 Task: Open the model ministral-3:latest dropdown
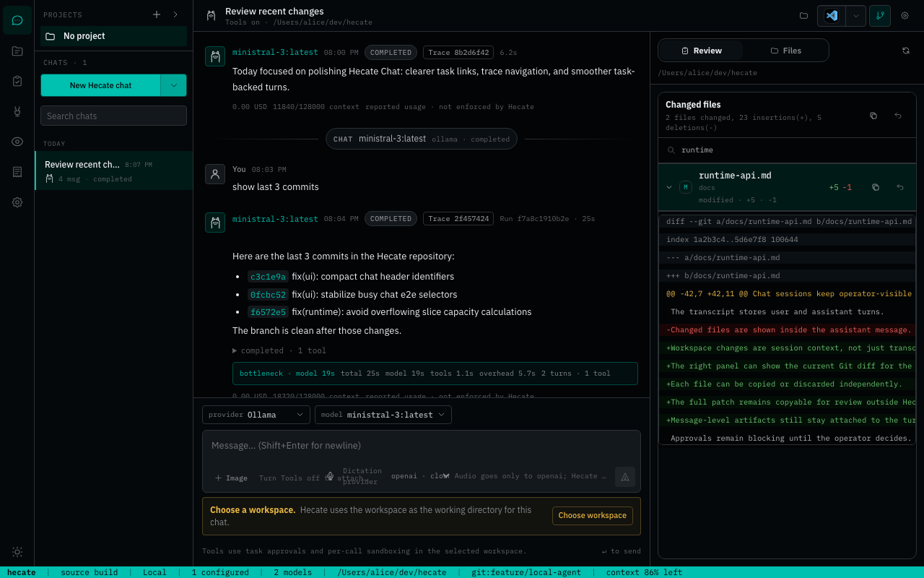[x=383, y=415]
